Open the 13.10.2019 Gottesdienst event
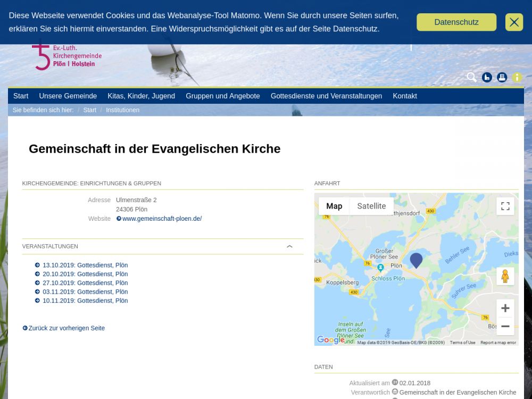 click(85, 265)
